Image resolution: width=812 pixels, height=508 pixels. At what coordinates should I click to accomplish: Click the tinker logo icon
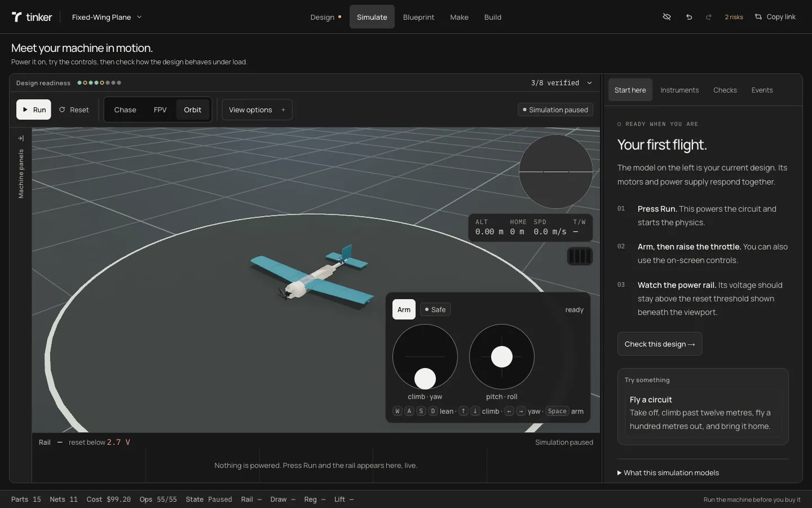[17, 17]
